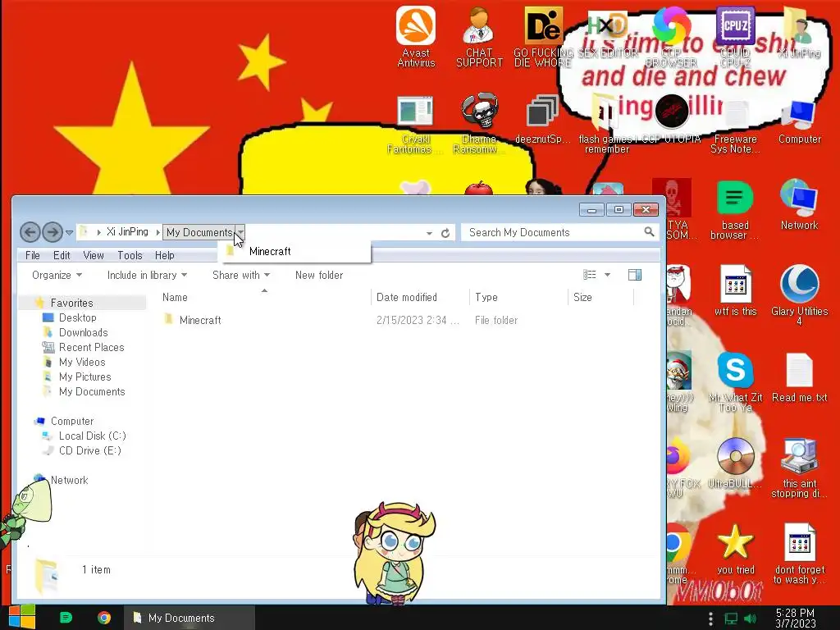Click the New folder button
The image size is (840, 630).
pyautogui.click(x=319, y=275)
